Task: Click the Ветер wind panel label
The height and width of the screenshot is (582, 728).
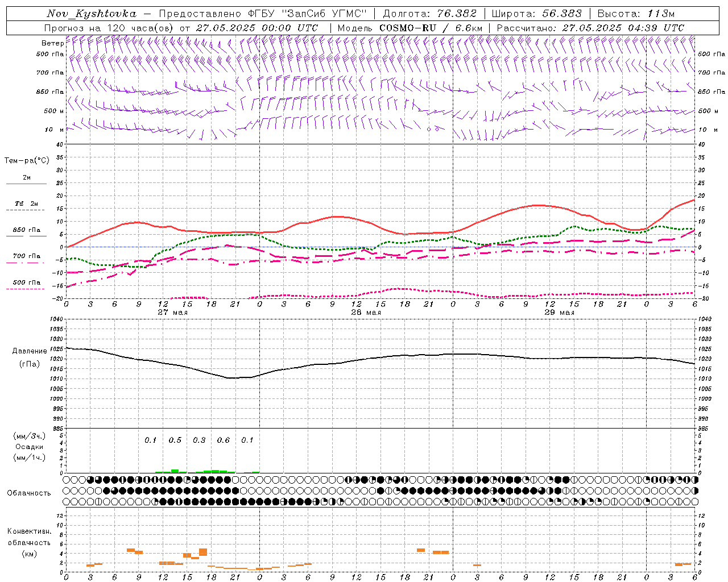Action: (x=52, y=43)
